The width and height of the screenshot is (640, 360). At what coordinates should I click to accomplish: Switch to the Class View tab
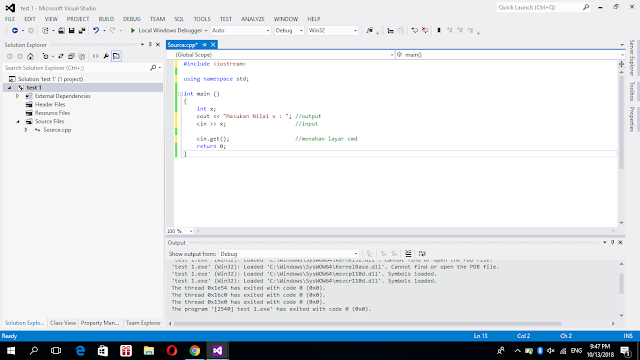click(x=63, y=323)
